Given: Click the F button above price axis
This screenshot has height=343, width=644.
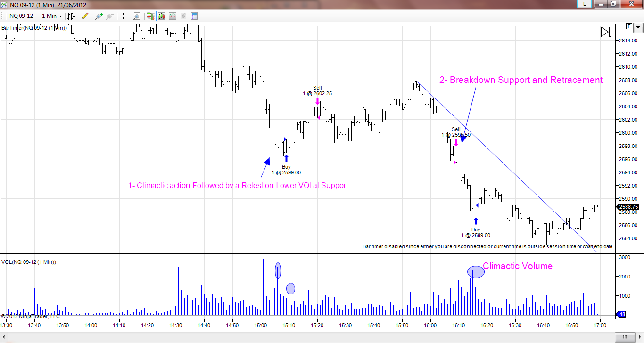Looking at the screenshot, I should [x=628, y=25].
